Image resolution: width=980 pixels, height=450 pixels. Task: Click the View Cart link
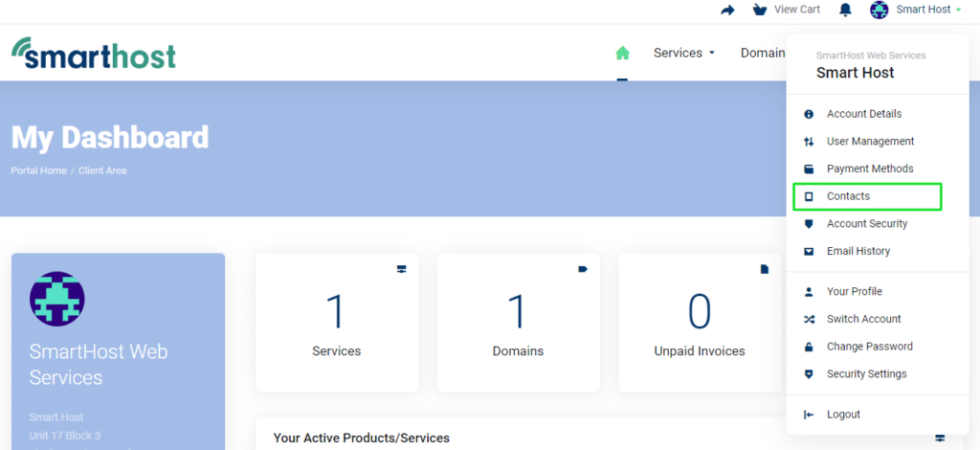797,10
